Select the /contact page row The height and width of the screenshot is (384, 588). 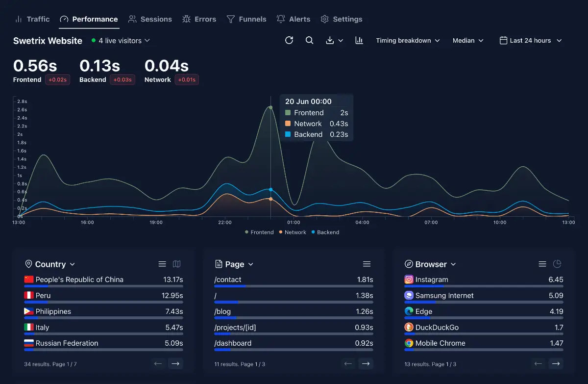(294, 280)
